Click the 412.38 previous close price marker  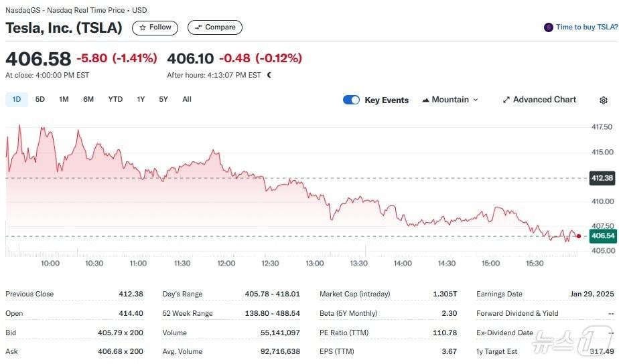[602, 178]
